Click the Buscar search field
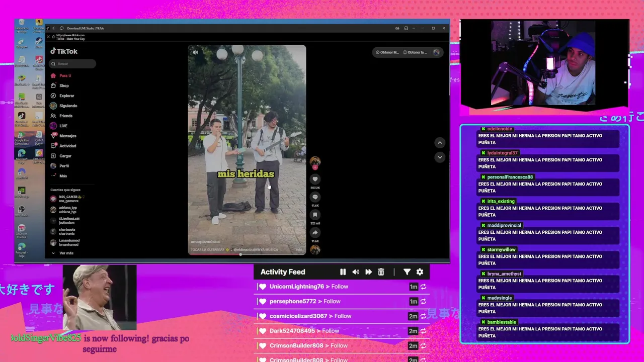Screen dimensions: 644x362 (x=73, y=64)
